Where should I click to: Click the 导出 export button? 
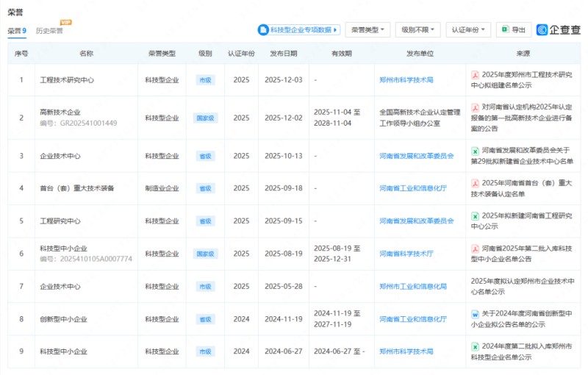pyautogui.click(x=513, y=30)
